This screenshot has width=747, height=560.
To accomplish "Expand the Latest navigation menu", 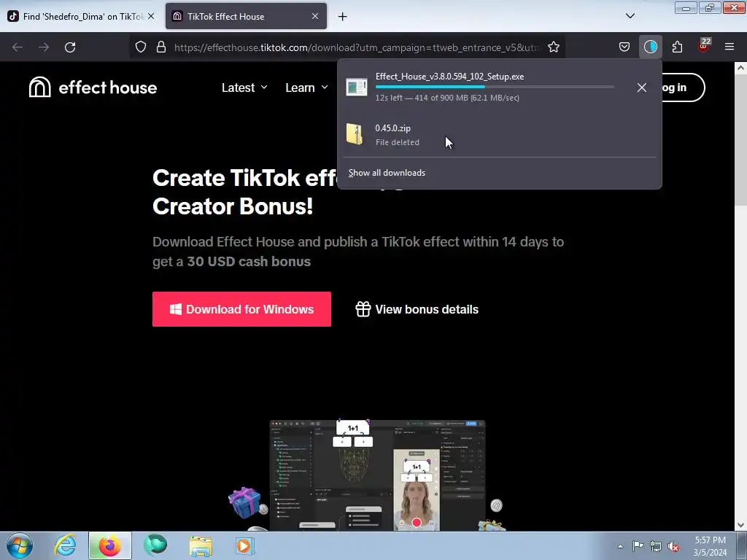I will pos(244,87).
